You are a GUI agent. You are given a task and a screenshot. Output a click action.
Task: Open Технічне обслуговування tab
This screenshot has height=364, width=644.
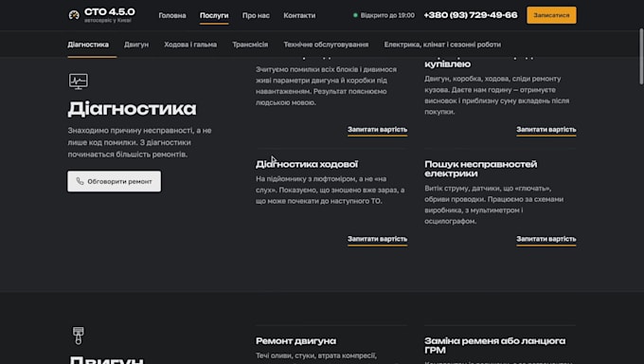pyautogui.click(x=326, y=45)
